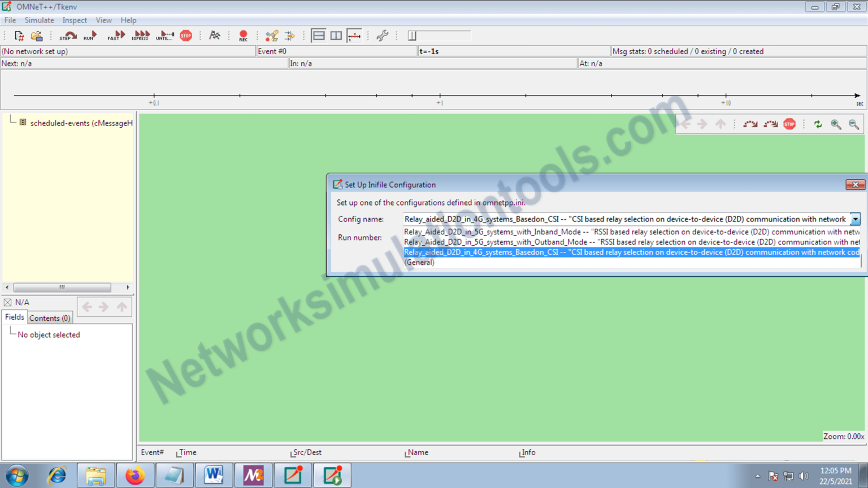Open simulation options with the wrench icon
868x488 pixels.
[382, 35]
